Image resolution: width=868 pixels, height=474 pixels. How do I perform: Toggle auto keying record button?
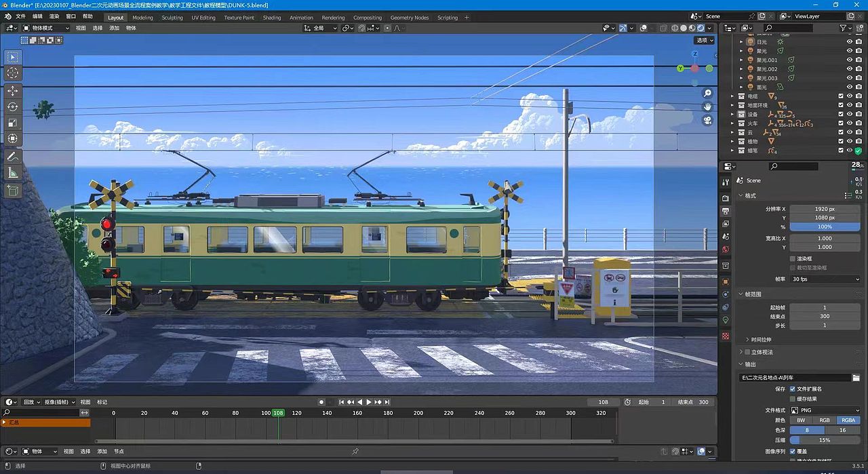click(x=322, y=402)
